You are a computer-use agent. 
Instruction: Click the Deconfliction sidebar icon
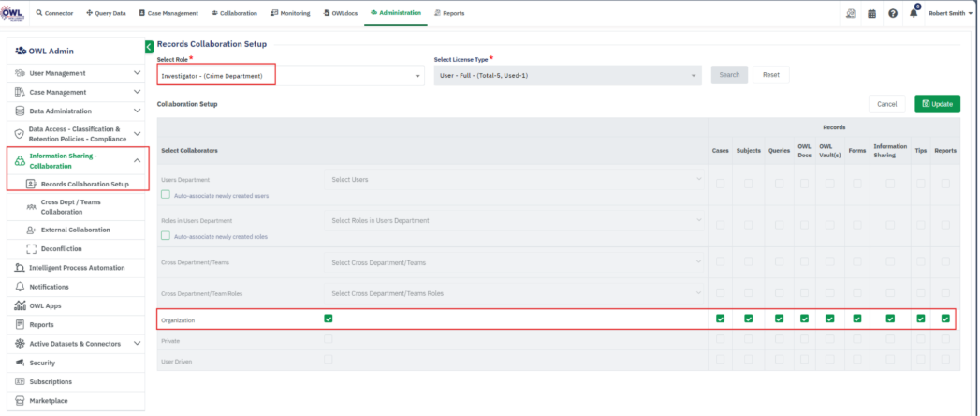coord(32,248)
